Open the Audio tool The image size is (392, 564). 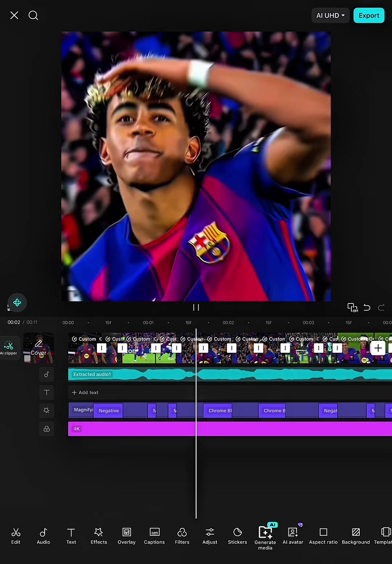coord(43,536)
